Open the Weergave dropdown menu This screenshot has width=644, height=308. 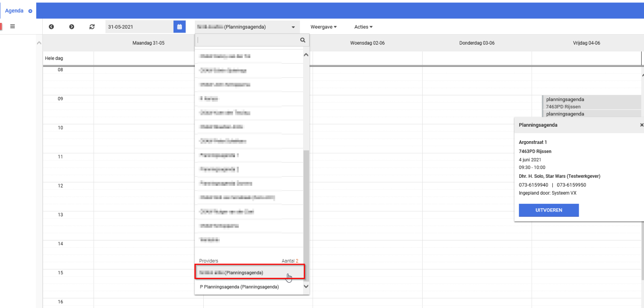pos(323,27)
